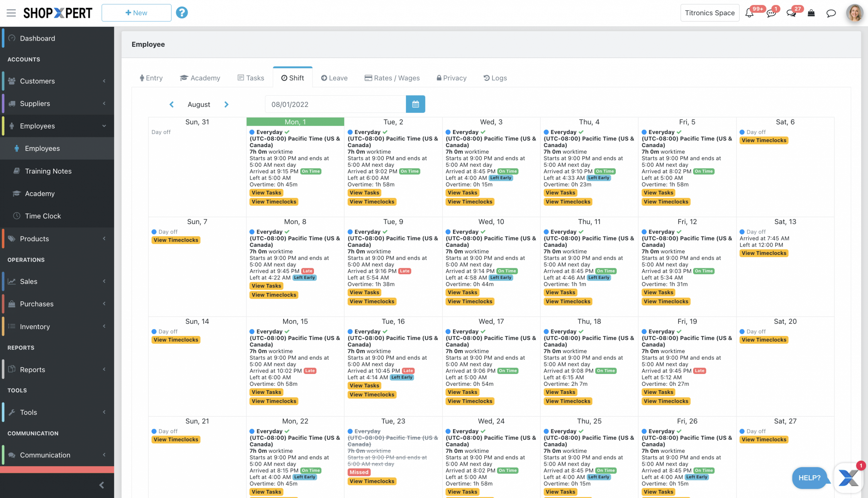
Task: Go to previous month arrow
Action: [172, 104]
